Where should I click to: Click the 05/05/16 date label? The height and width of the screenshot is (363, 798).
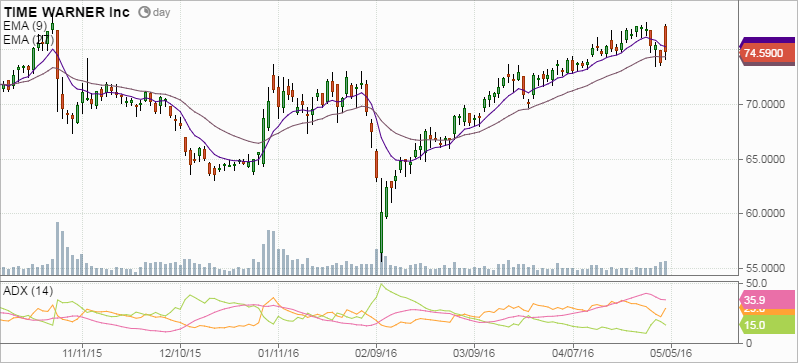click(x=671, y=352)
